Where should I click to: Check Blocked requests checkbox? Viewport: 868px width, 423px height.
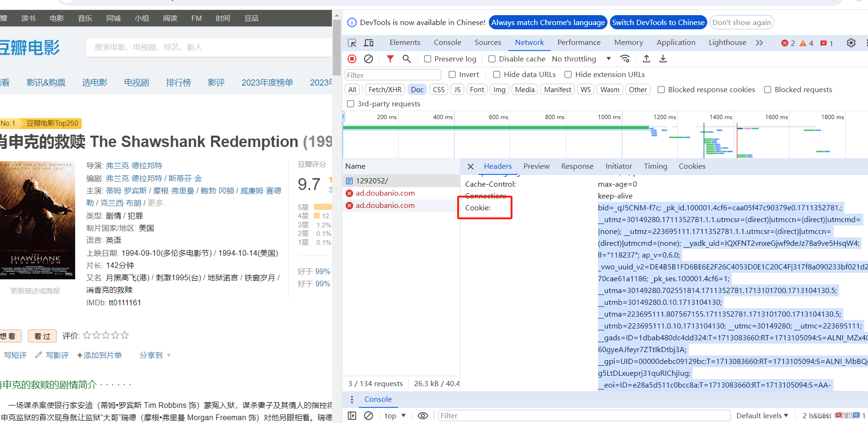coord(768,89)
